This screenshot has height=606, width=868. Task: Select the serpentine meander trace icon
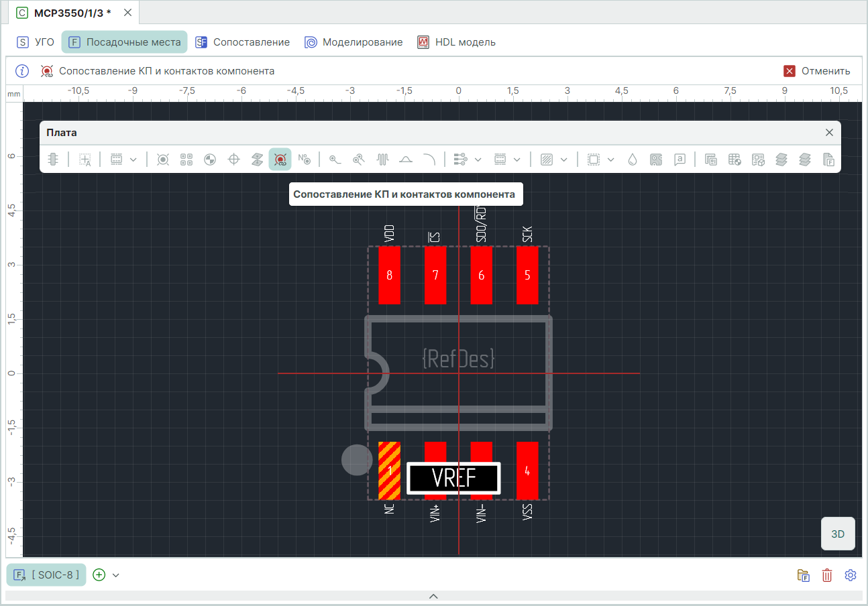pyautogui.click(x=382, y=160)
